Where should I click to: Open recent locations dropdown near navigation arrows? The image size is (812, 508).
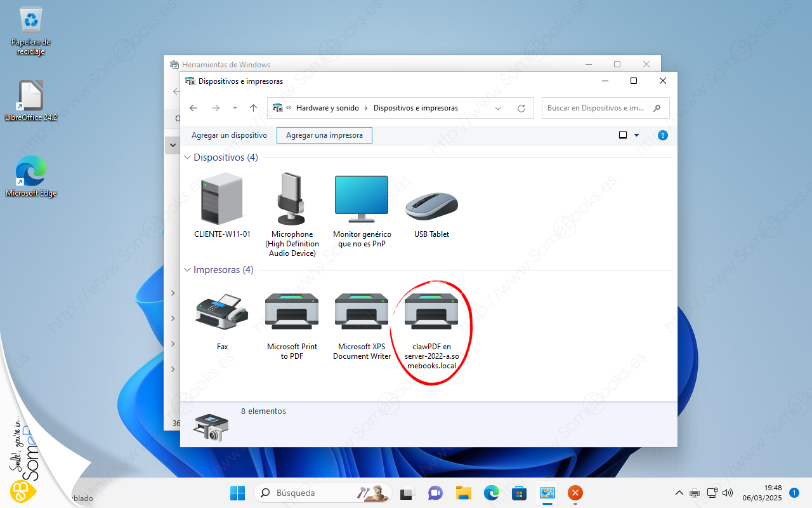tap(235, 108)
